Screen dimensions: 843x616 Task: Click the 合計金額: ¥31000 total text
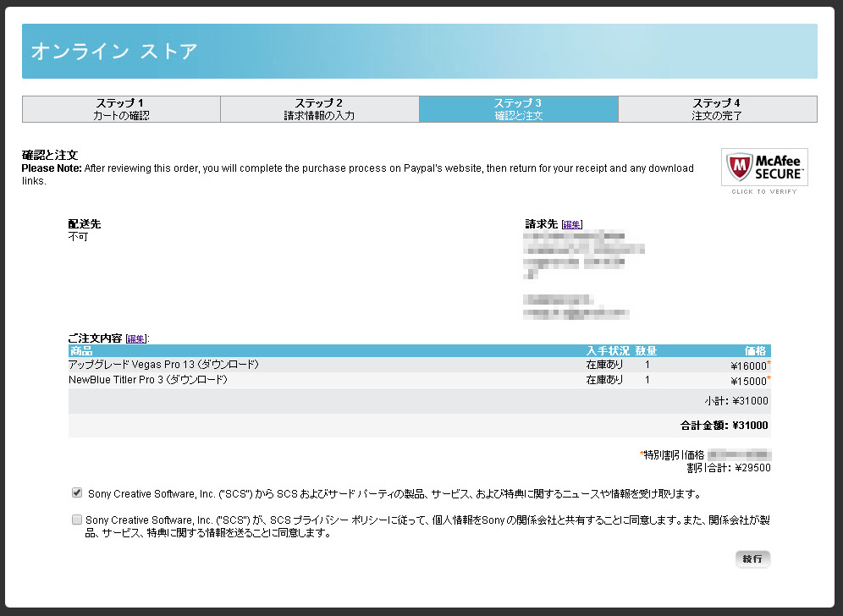tap(725, 426)
